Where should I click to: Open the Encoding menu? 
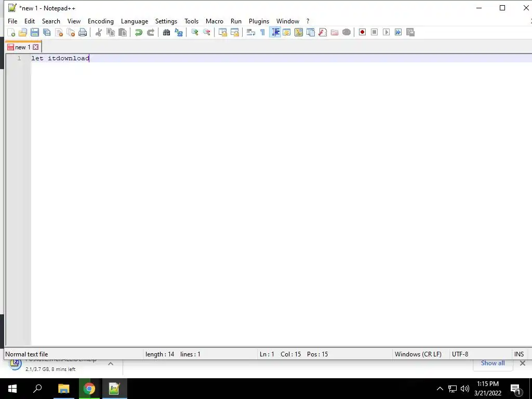tap(101, 21)
